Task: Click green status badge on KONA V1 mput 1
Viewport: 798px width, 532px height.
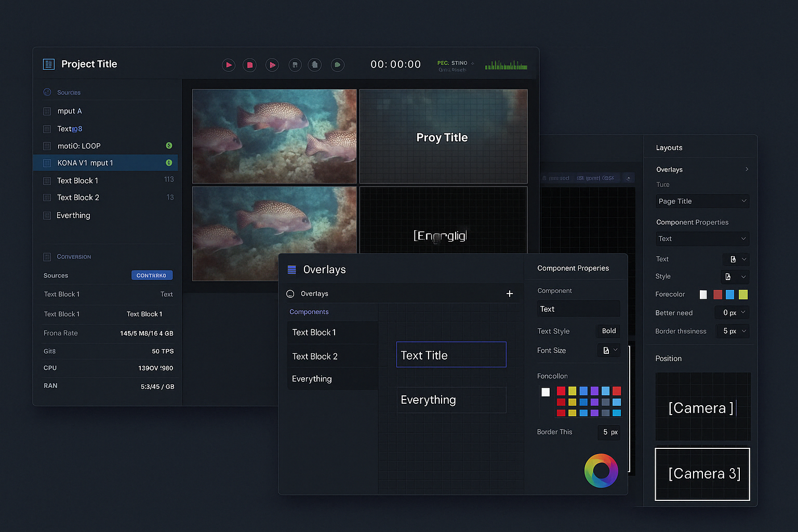Action: pyautogui.click(x=169, y=163)
